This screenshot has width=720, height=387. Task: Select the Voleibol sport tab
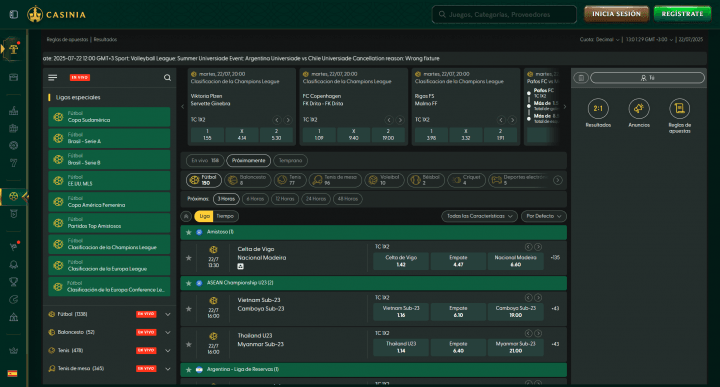[x=384, y=180]
